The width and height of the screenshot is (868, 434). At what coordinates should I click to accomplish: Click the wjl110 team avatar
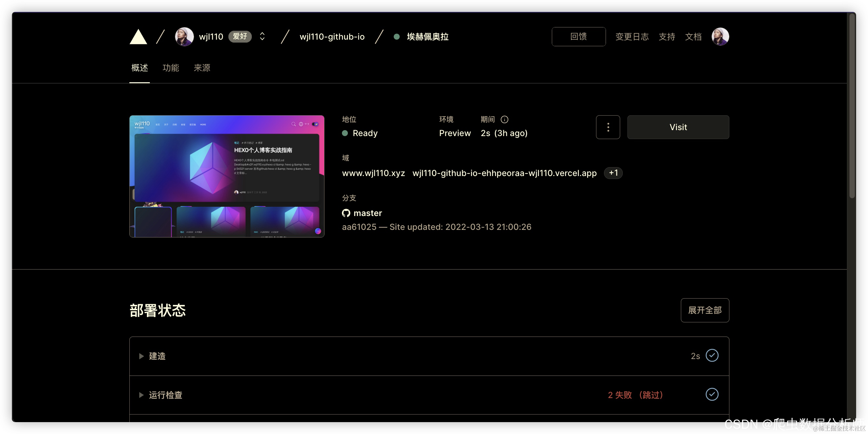[184, 36]
